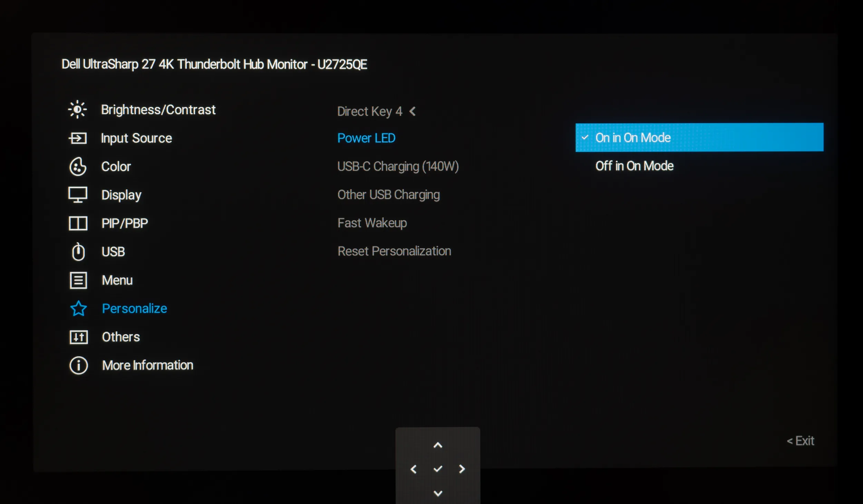The width and height of the screenshot is (863, 504).
Task: Click the USB mouse icon
Action: pos(78,252)
